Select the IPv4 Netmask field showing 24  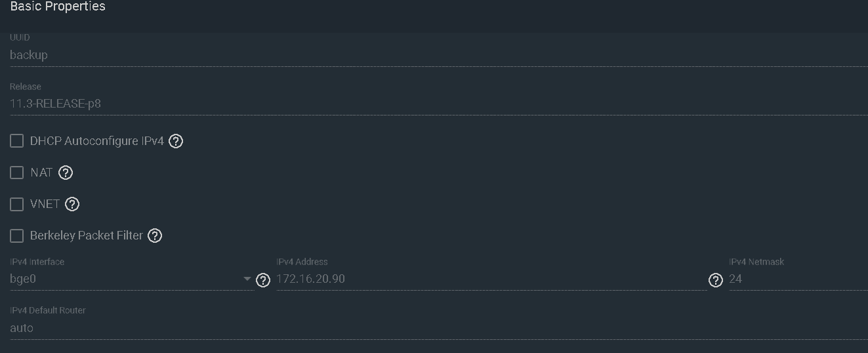pos(798,279)
